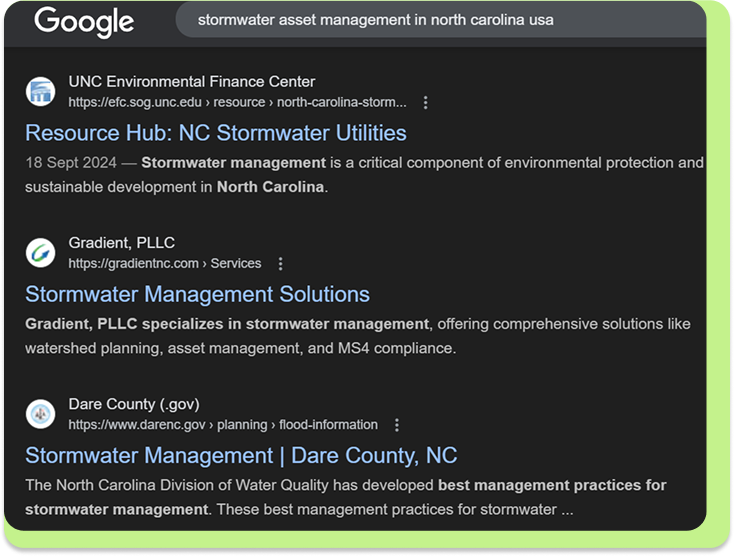Click the Gradient, PLLC site name
This screenshot has width=734, height=556.
tap(121, 243)
